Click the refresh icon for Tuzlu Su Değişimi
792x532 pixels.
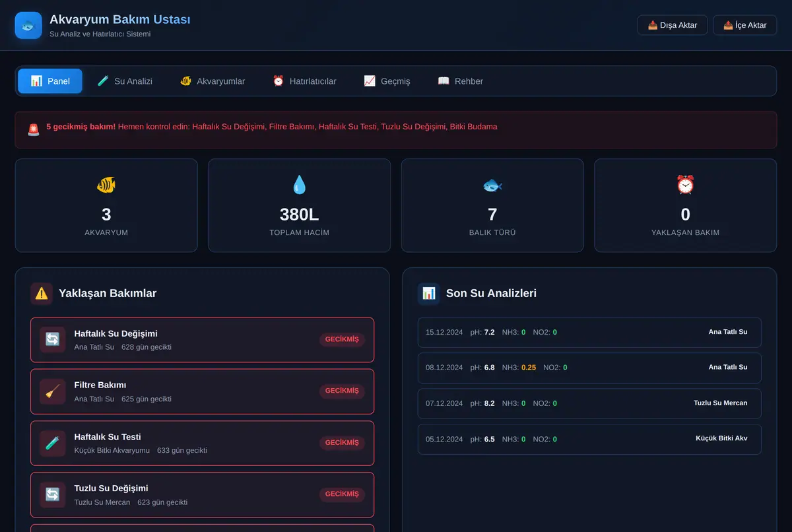[x=52, y=494]
